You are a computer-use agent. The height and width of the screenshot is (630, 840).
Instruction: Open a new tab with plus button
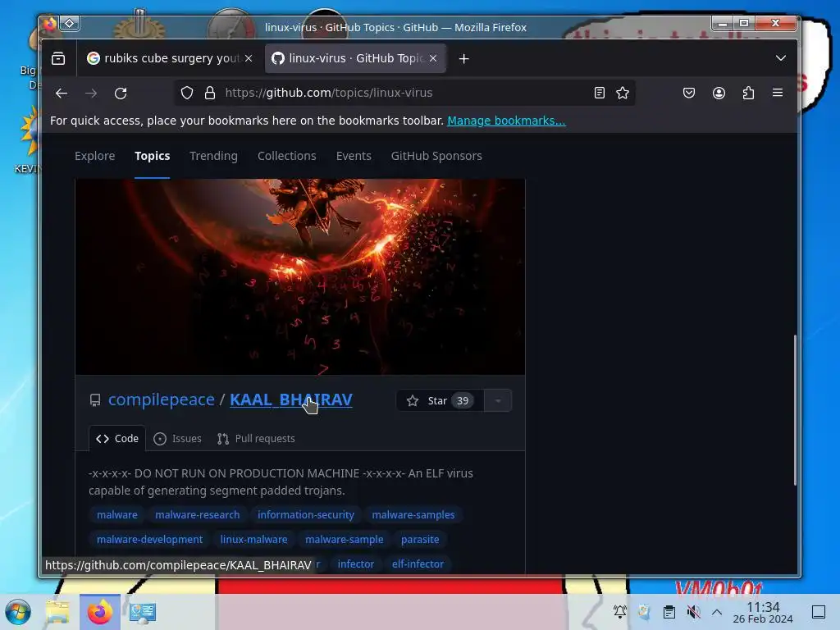coord(464,59)
